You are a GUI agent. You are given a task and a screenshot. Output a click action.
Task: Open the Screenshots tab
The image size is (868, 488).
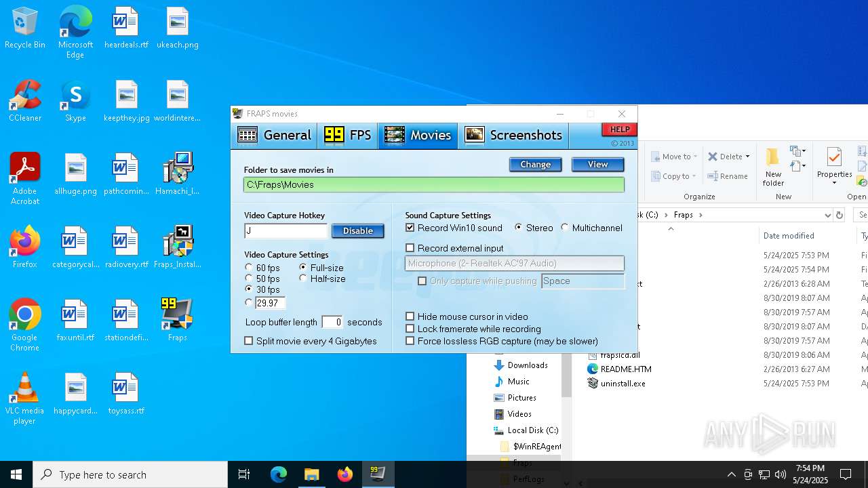[513, 136]
